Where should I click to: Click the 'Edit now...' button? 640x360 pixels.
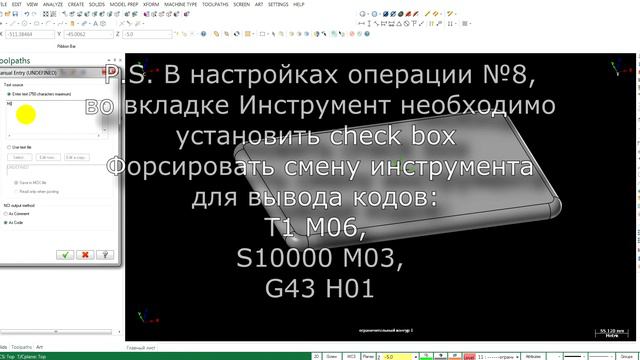coord(48,157)
